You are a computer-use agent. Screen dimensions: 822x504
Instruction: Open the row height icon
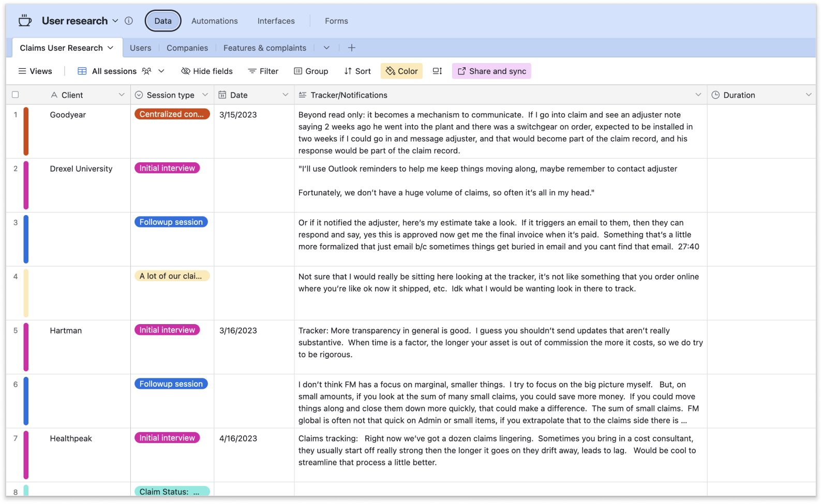[x=437, y=71]
